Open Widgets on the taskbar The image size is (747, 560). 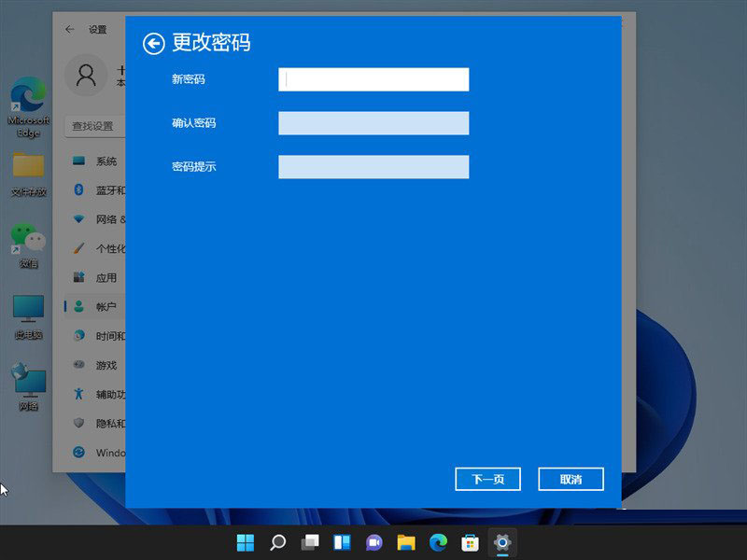pos(342,542)
